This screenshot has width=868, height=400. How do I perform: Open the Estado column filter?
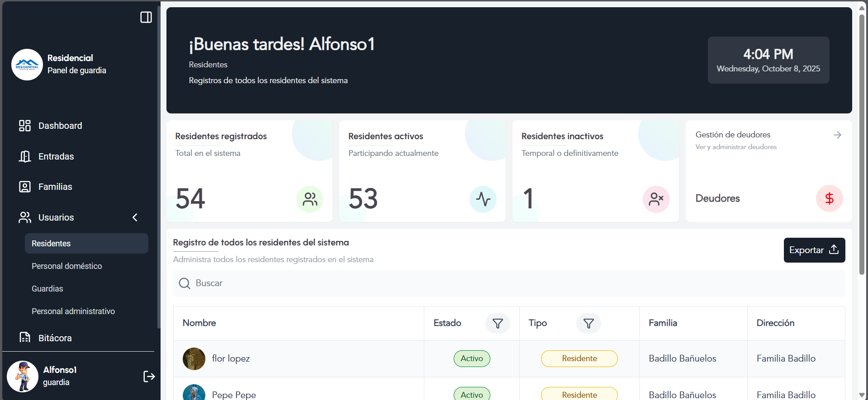tap(498, 323)
